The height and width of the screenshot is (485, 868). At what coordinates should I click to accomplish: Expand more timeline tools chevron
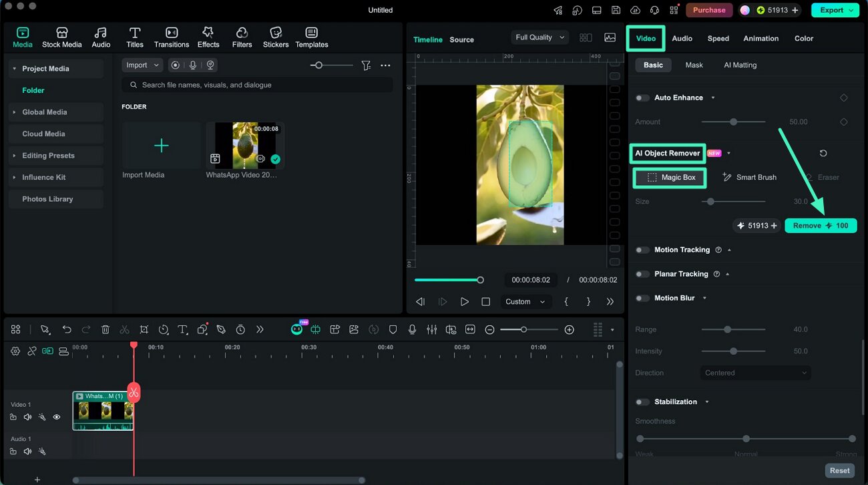click(x=260, y=329)
